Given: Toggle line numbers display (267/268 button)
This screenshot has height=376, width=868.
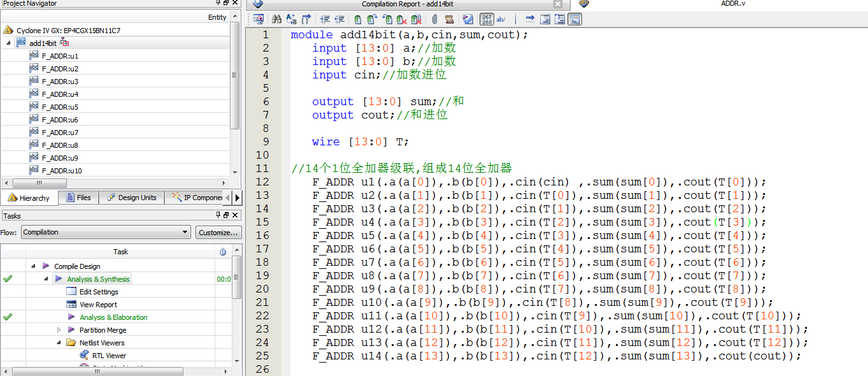Looking at the screenshot, I should pyautogui.click(x=487, y=19).
